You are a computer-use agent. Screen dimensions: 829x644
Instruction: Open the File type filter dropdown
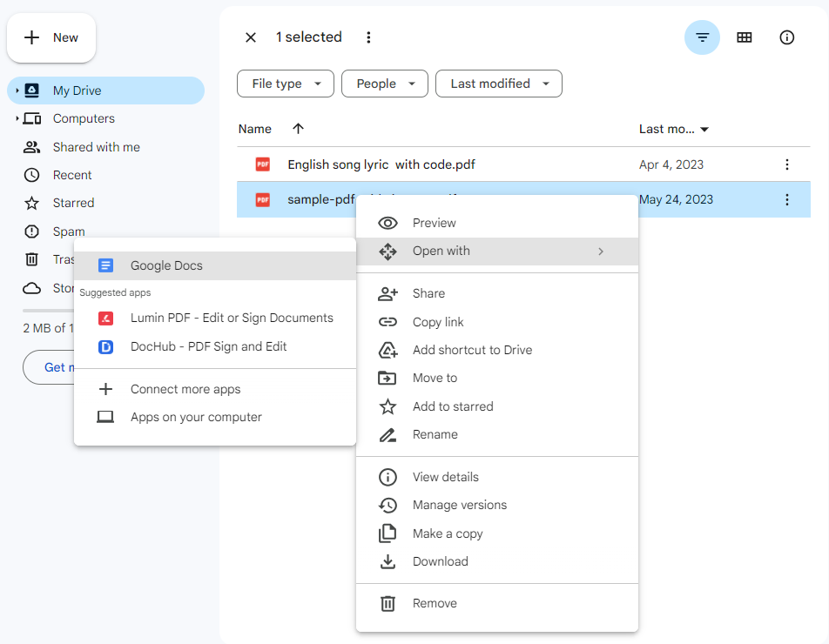tap(285, 84)
